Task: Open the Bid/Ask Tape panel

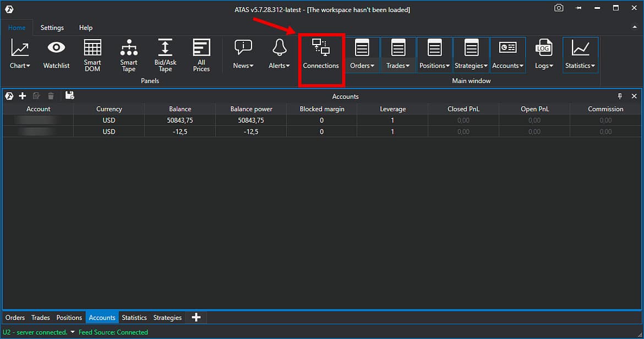Action: pyautogui.click(x=165, y=54)
